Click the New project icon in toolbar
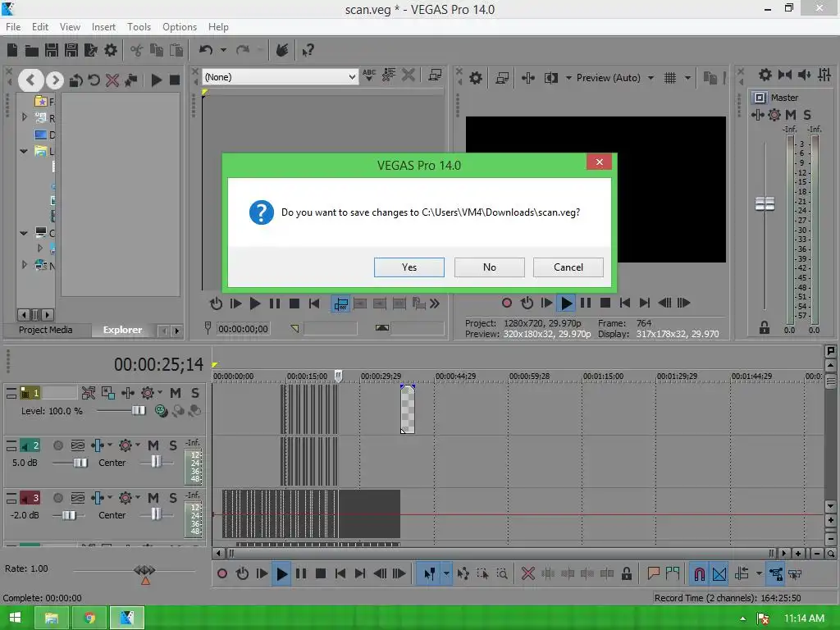 [12, 50]
